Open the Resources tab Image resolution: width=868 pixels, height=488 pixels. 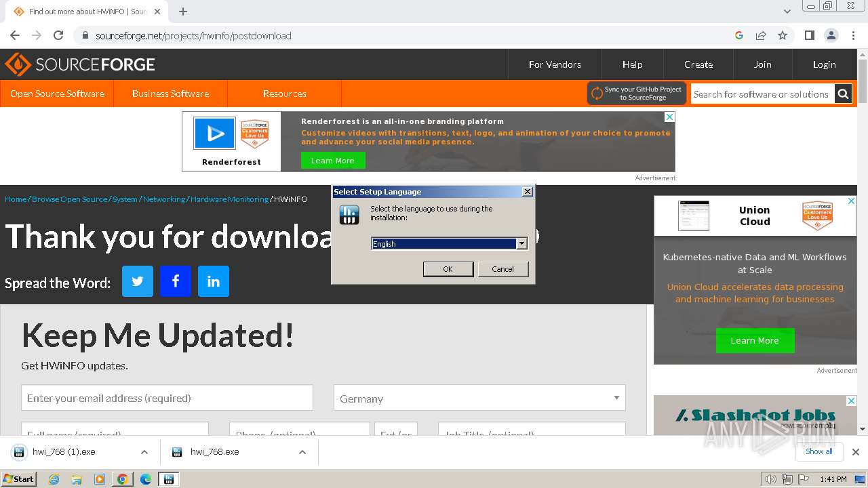[x=284, y=94]
